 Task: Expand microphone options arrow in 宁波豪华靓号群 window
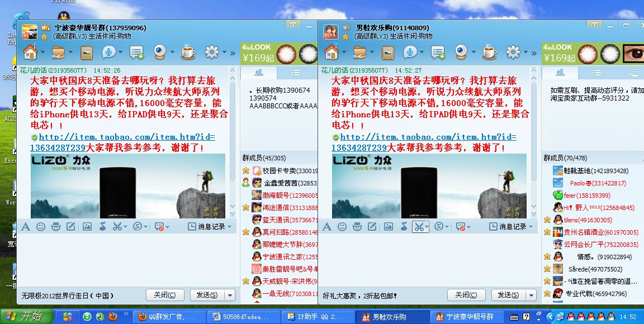click(x=120, y=53)
